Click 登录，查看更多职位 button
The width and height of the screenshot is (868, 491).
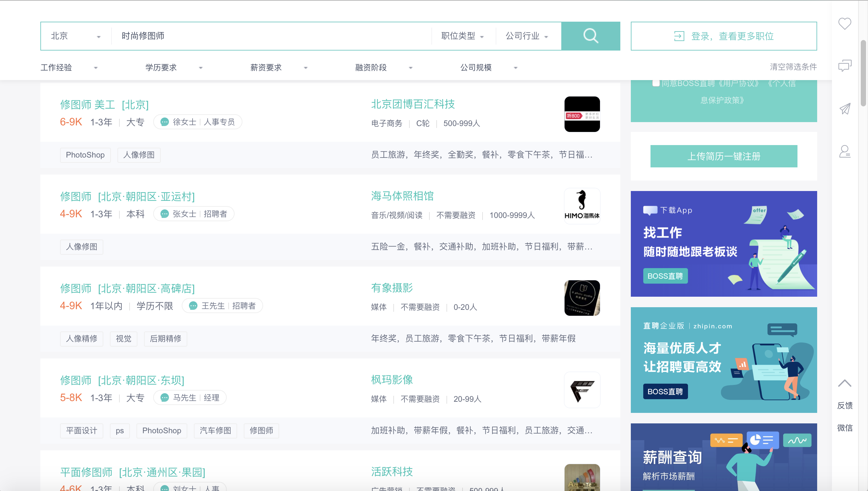tap(724, 36)
